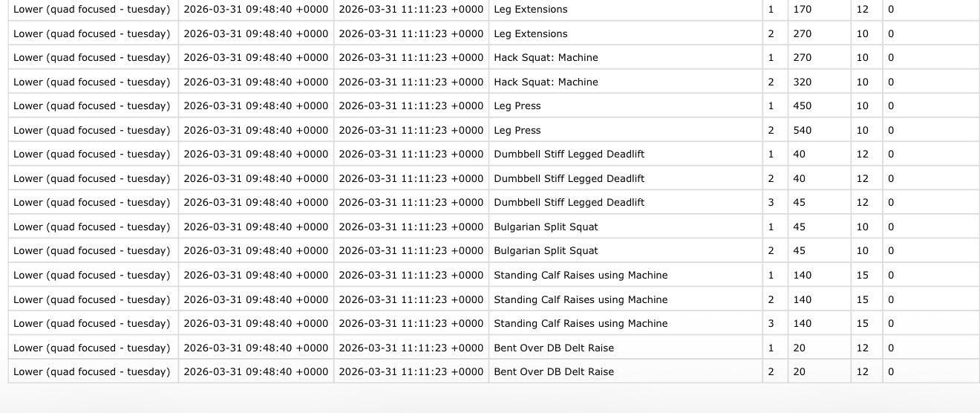Click Leg Extensions name in set 2 row

click(530, 33)
